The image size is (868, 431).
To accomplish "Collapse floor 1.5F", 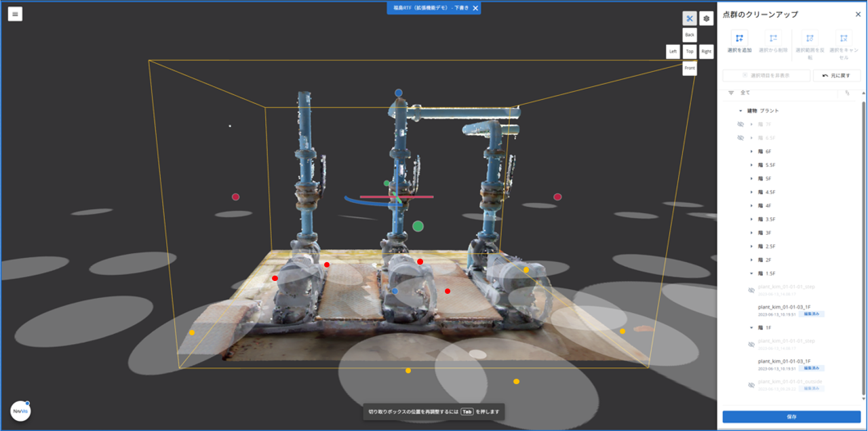I will pos(751,274).
